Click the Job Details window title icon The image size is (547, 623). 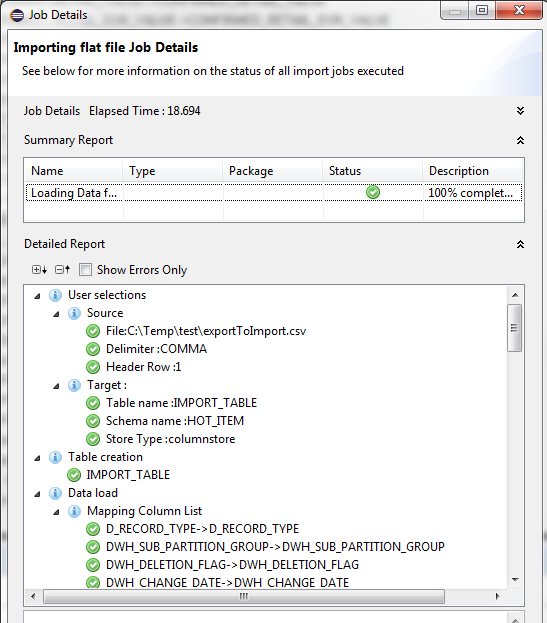(17, 15)
